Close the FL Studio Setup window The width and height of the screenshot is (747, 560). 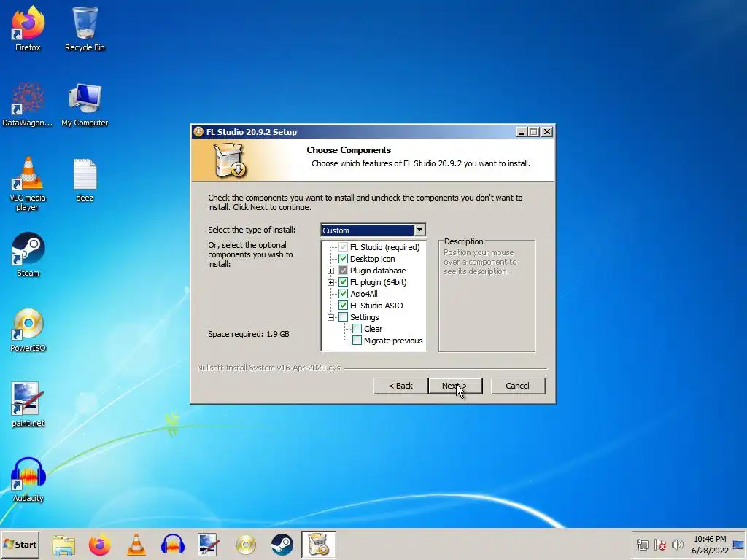(x=547, y=132)
